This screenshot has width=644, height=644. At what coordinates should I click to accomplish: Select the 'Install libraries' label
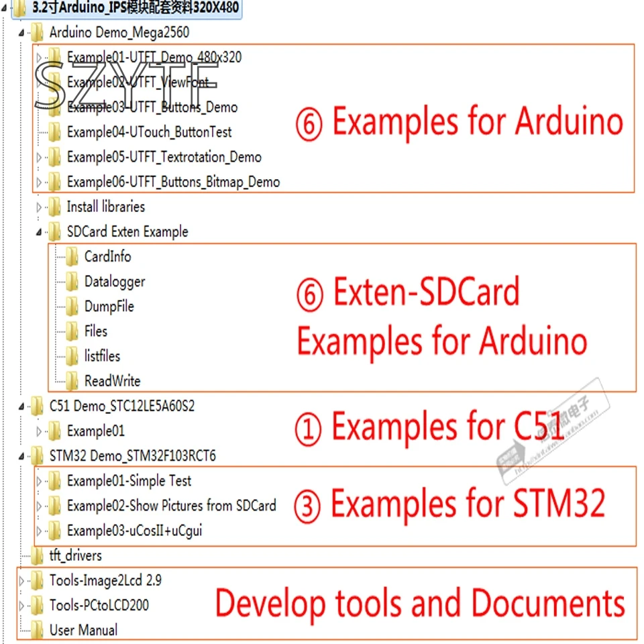point(106,207)
